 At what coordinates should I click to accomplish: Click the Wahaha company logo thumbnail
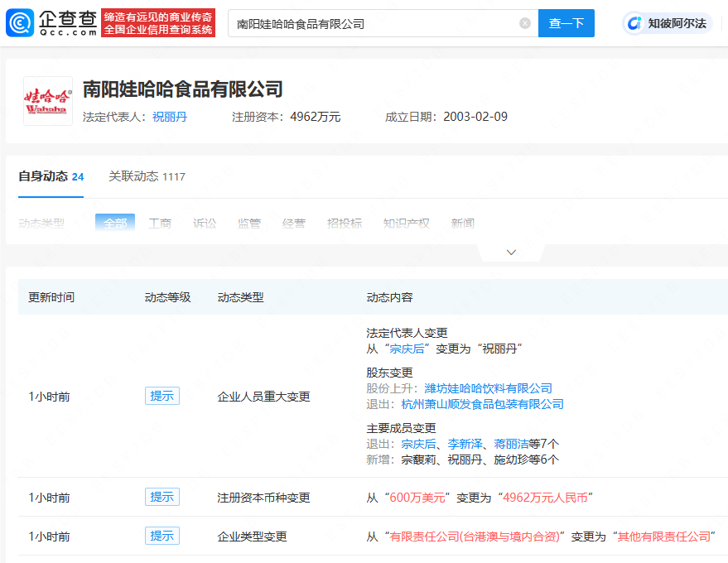coord(48,101)
